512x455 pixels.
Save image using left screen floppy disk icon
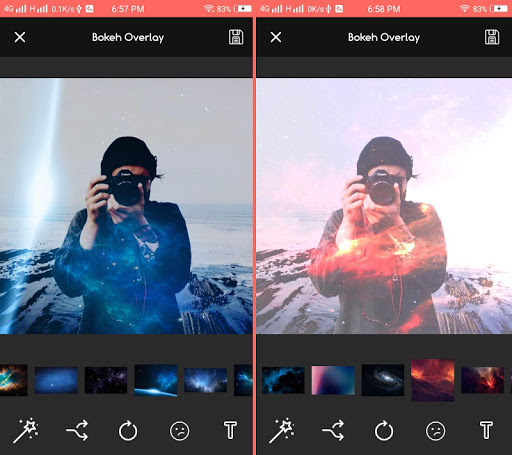pyautogui.click(x=236, y=37)
